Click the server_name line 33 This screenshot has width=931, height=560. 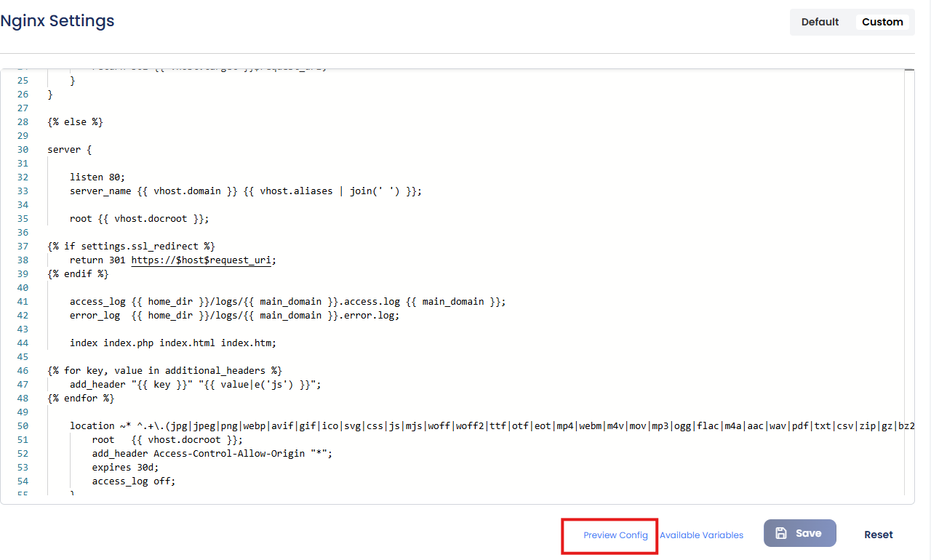click(x=246, y=191)
